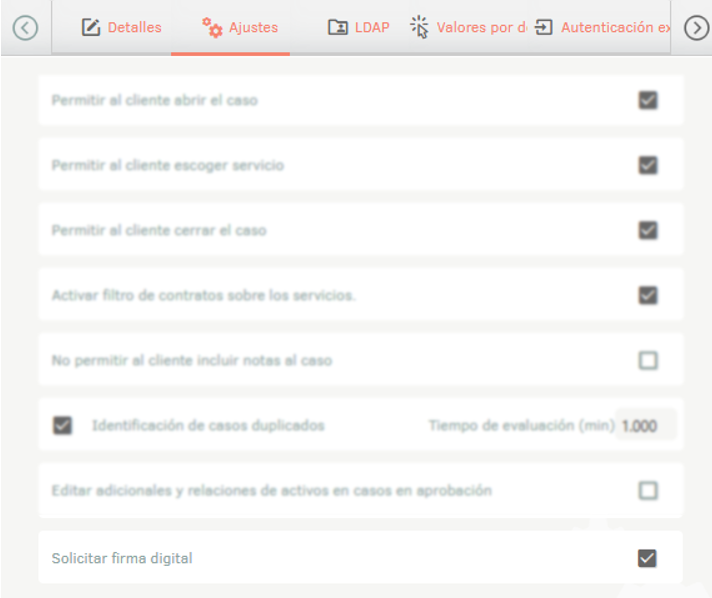
Task: Disable Permitir al cliente cerrar el caso
Action: click(648, 230)
